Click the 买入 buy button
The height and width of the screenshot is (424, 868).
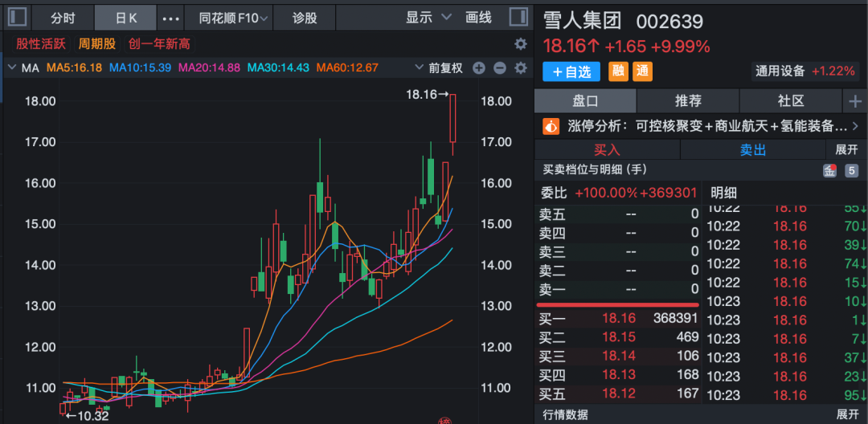pyautogui.click(x=607, y=149)
